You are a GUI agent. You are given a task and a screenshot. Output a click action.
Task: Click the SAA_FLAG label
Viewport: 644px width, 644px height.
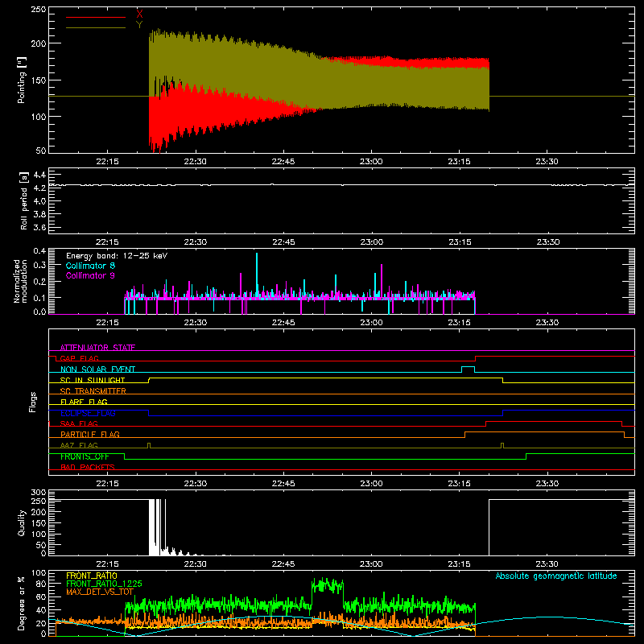tap(79, 423)
